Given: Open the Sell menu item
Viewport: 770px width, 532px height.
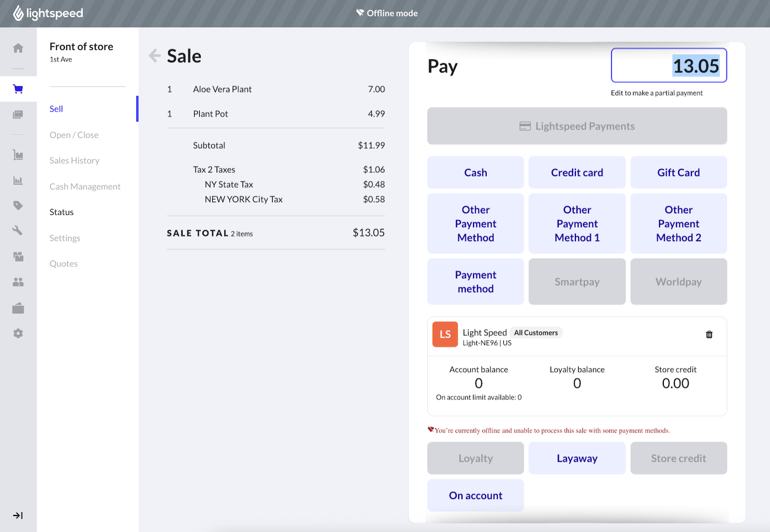Looking at the screenshot, I should pos(56,109).
